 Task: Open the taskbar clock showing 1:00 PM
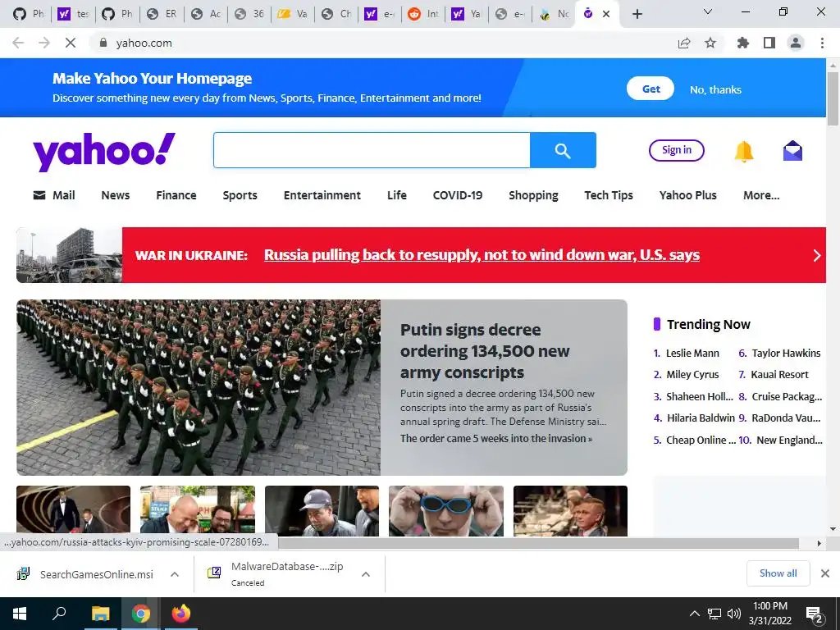coord(769,614)
